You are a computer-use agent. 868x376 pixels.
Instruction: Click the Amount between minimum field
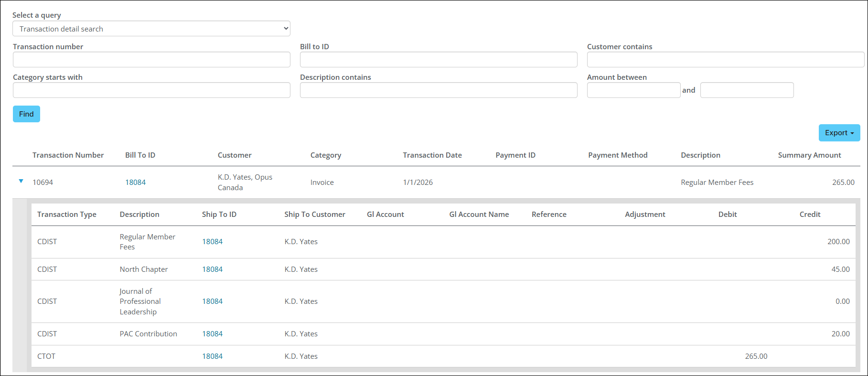633,90
